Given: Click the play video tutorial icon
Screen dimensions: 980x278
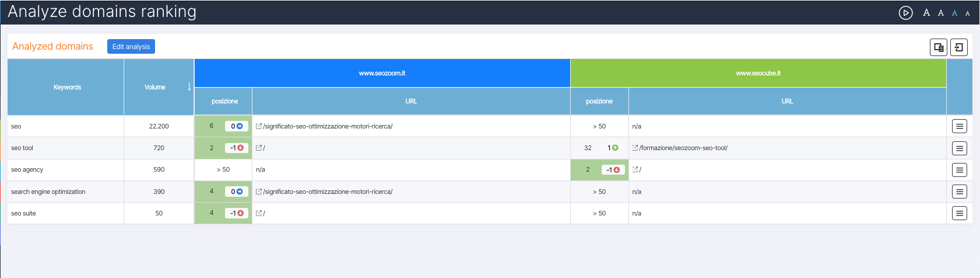Looking at the screenshot, I should click(x=905, y=13).
